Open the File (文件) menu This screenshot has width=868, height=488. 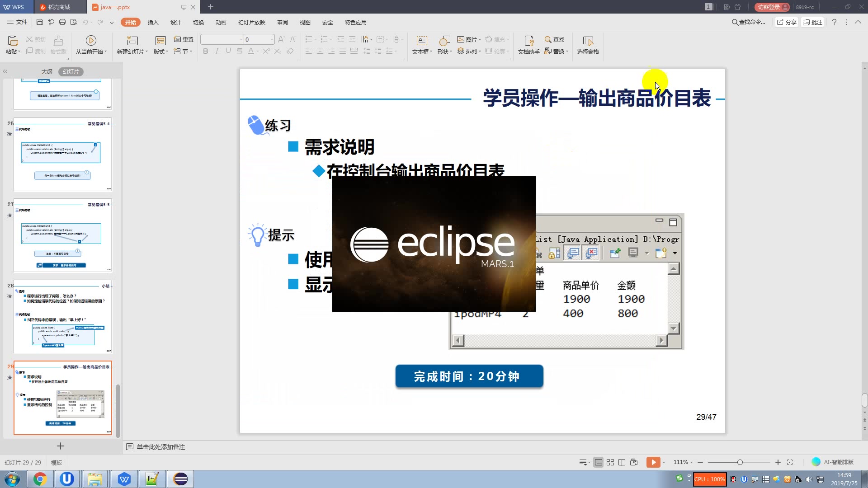pyautogui.click(x=17, y=22)
